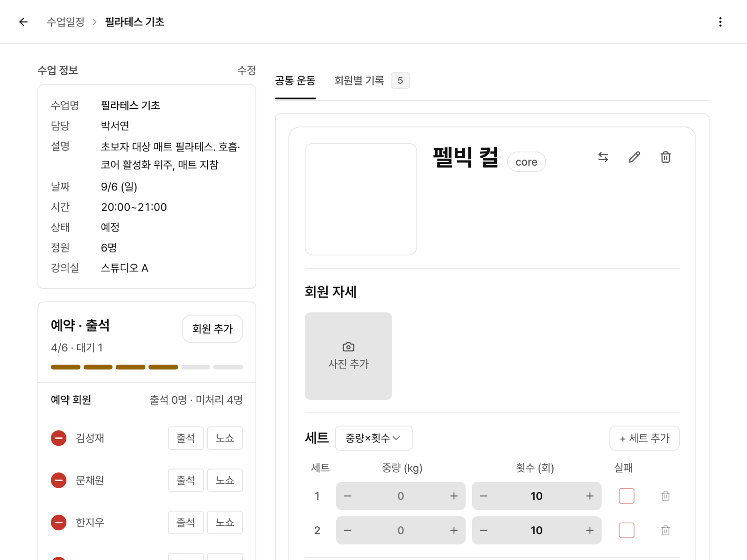Click the 4/6 booking capacity progress bar
This screenshot has height=560, width=747.
tap(147, 367)
